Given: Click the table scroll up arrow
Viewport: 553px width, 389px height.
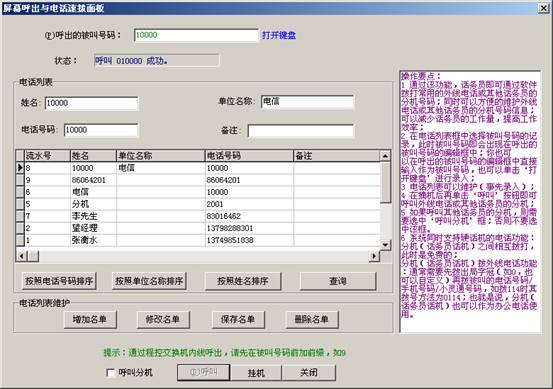Looking at the screenshot, I should click(x=385, y=156).
